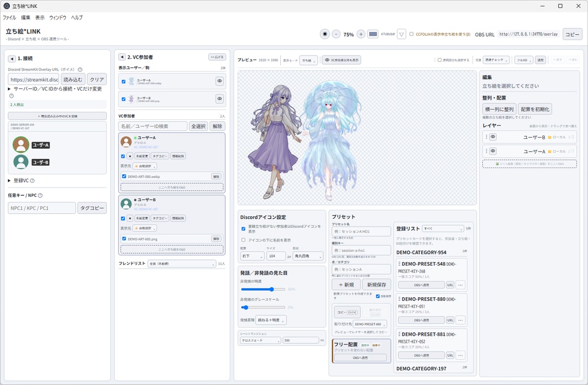Open the 表示モード 立ち絵 dropdown

point(308,60)
